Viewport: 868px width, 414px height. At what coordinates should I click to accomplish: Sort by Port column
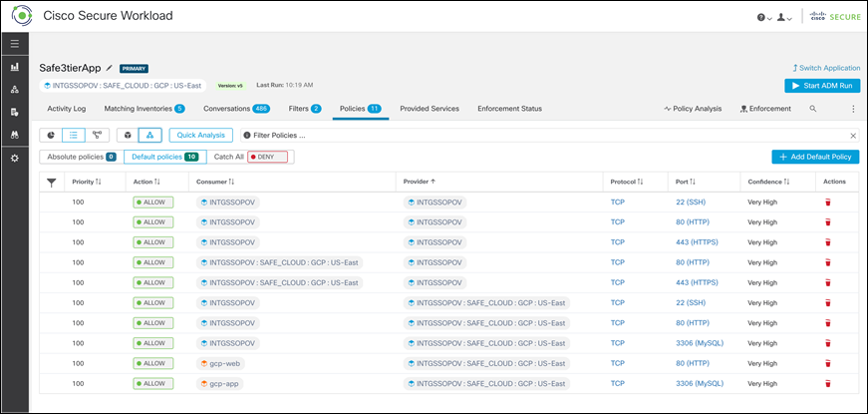[x=686, y=182]
